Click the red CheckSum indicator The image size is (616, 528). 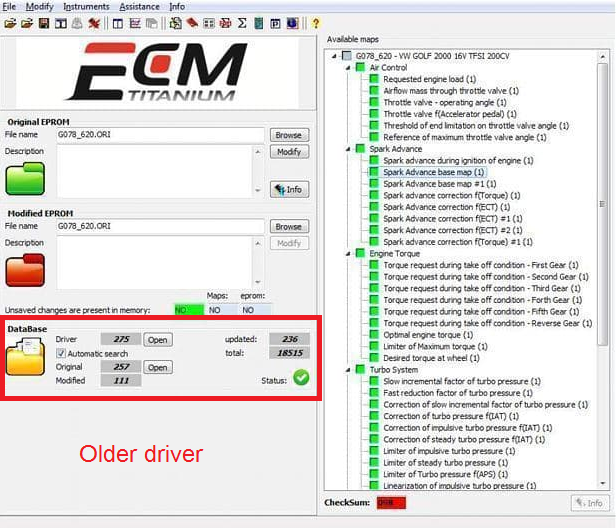coord(391,502)
